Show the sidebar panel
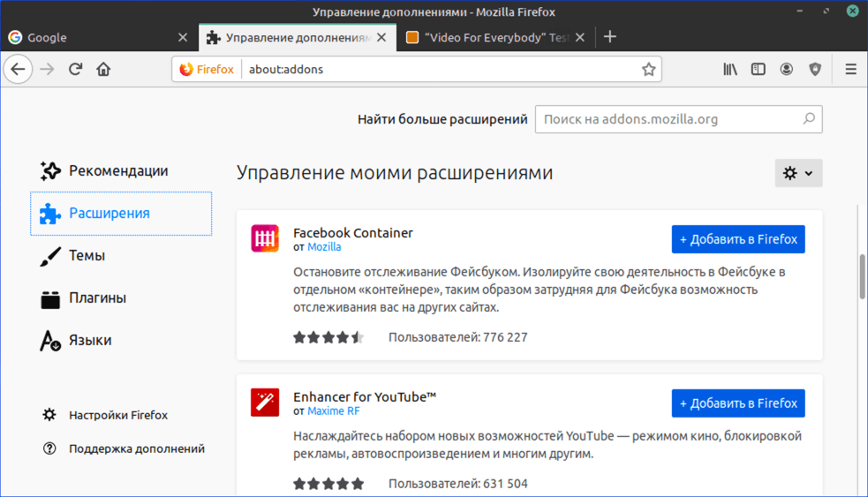Screen dimensions: 868x497 [758, 69]
